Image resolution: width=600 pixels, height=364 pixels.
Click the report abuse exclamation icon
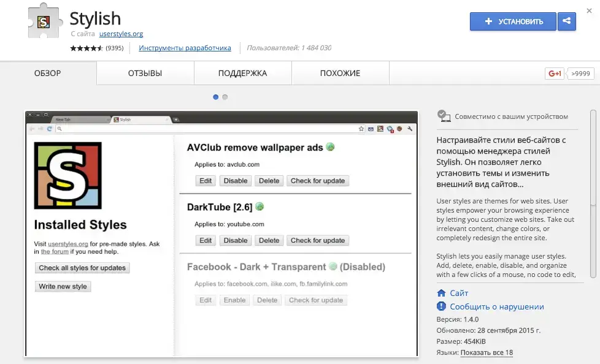pyautogui.click(x=441, y=306)
